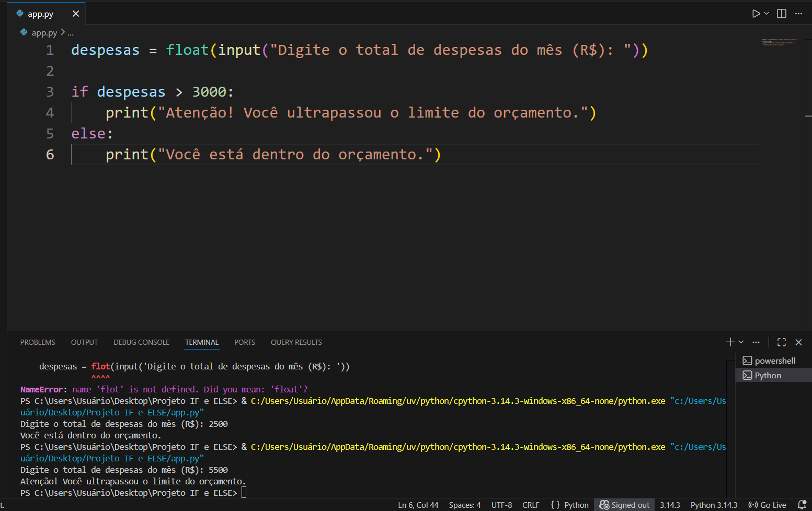Switch to QUERY RESULTS panel tab

coord(296,342)
